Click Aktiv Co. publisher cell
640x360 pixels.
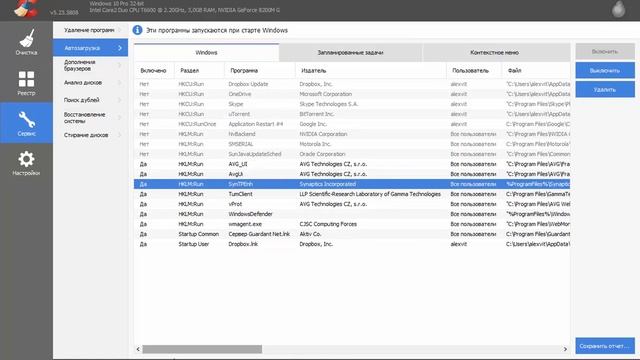[310, 234]
